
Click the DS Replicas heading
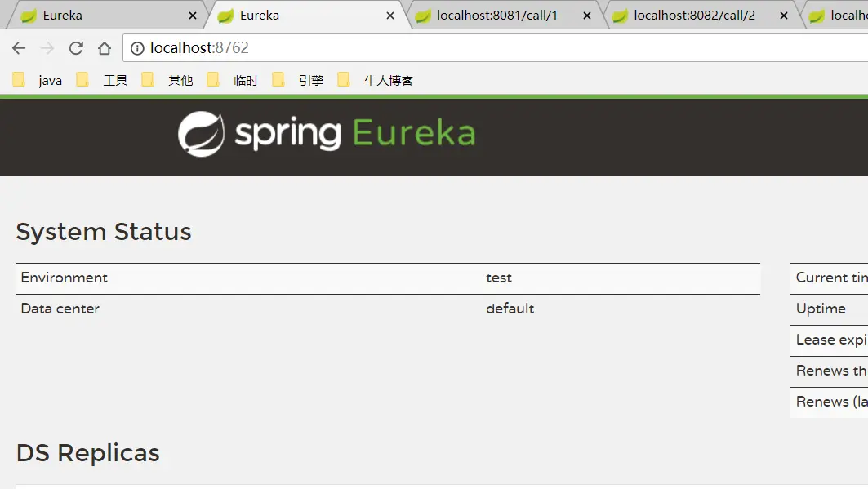pyautogui.click(x=88, y=453)
